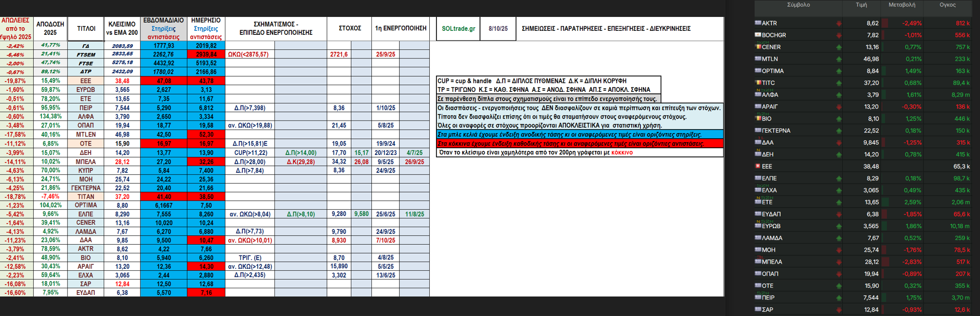Click the red down arrow on watchlist ΜΠΕΛΑ row
Screen dimensions: 980x316
pyautogui.click(x=839, y=262)
